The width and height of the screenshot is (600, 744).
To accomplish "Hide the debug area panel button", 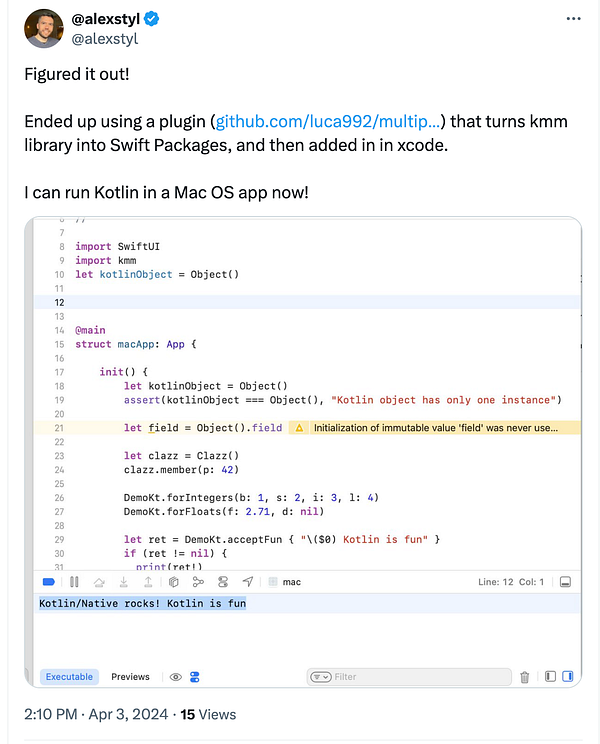I will 565,582.
